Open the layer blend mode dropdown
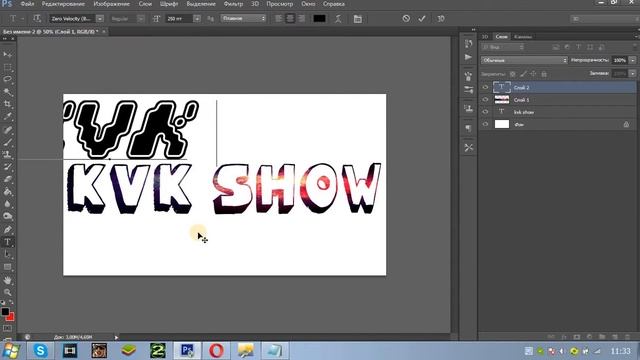 [524, 60]
